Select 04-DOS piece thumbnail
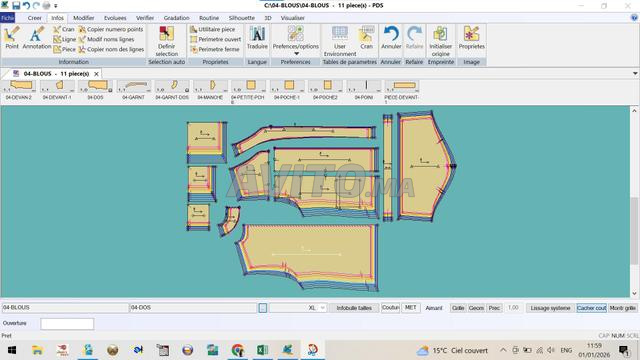 (x=96, y=90)
